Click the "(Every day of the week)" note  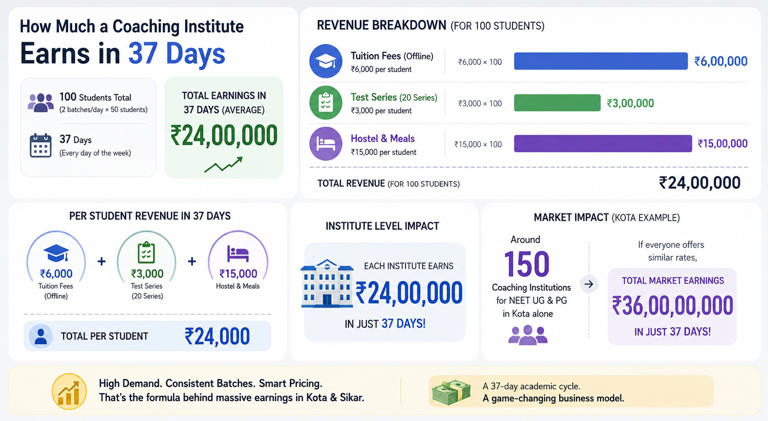click(x=96, y=153)
